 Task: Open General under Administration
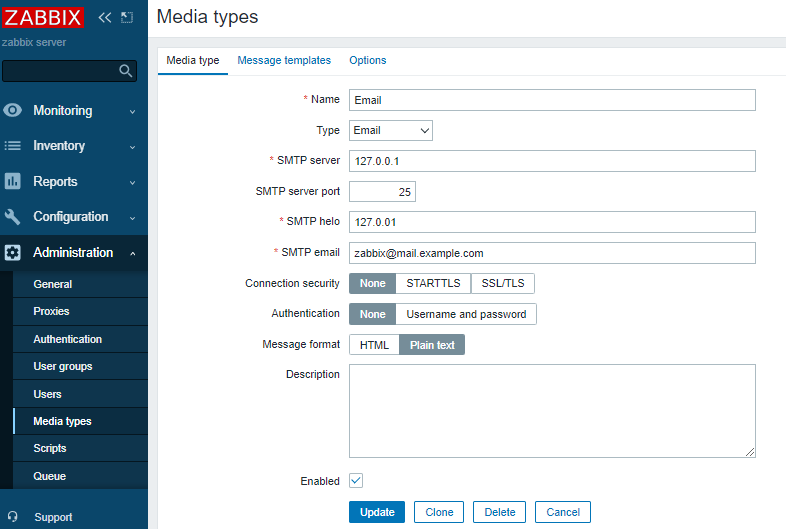[x=80, y=284]
